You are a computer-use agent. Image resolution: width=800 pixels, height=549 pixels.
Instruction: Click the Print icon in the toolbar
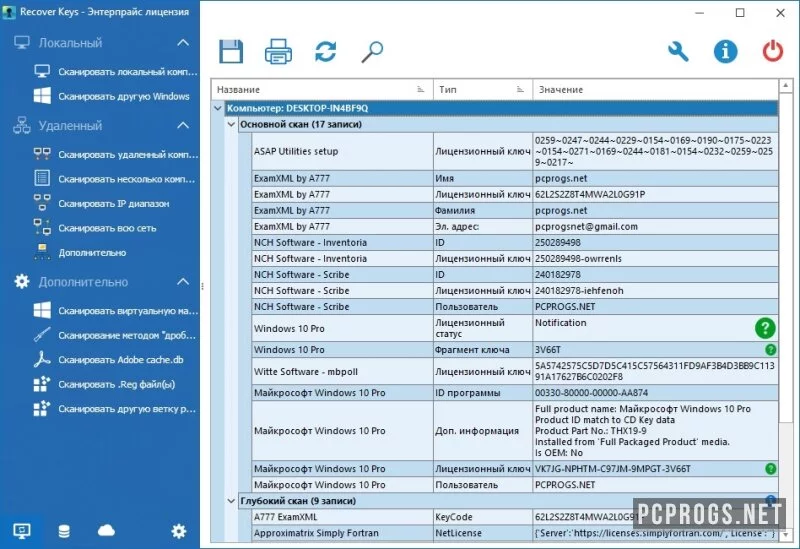(x=278, y=52)
